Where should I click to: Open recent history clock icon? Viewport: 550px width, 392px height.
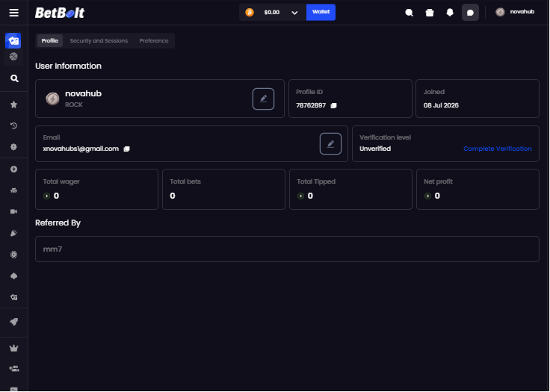point(13,125)
